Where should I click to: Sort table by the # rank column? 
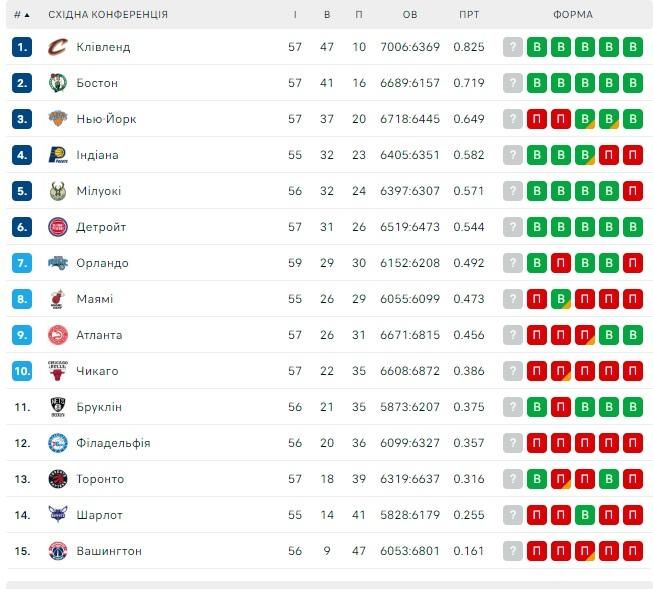coord(21,15)
